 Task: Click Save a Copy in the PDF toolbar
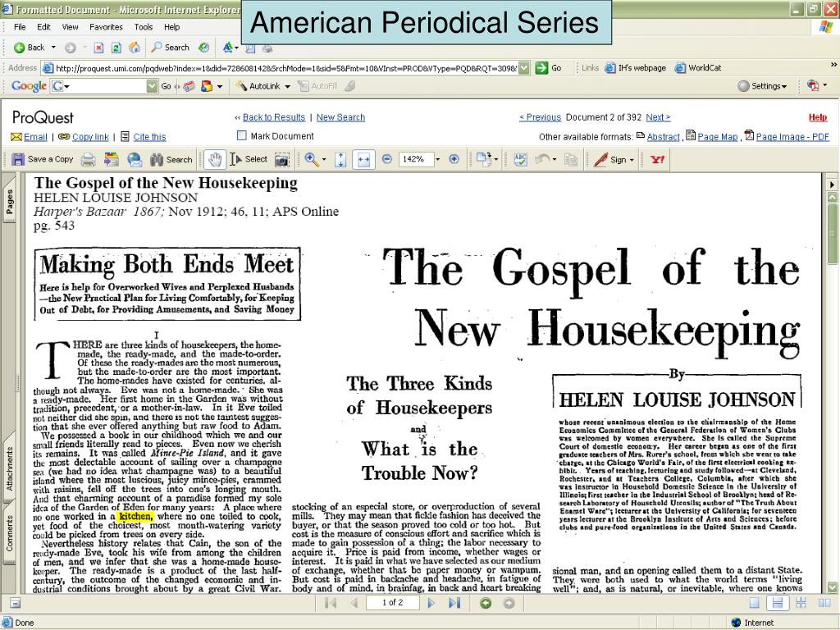tap(43, 159)
